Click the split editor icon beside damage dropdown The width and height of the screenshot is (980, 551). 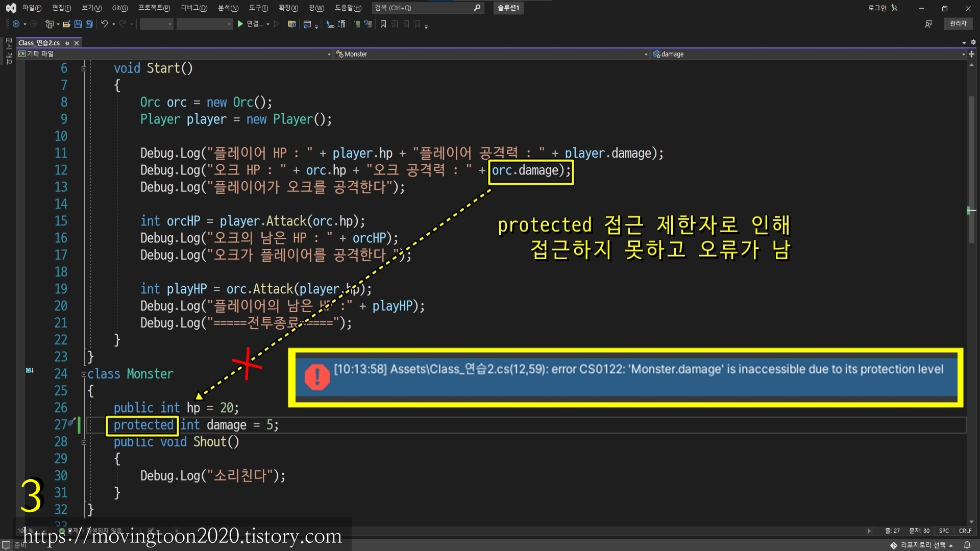tap(972, 54)
